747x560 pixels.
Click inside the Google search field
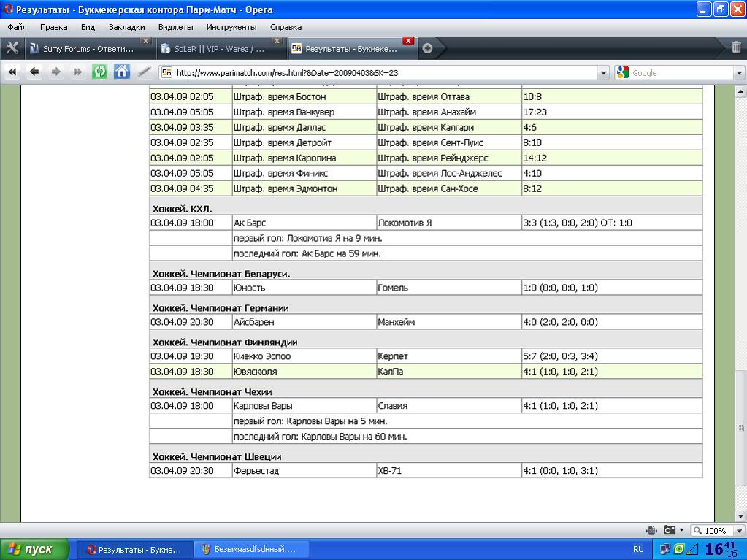tap(679, 73)
